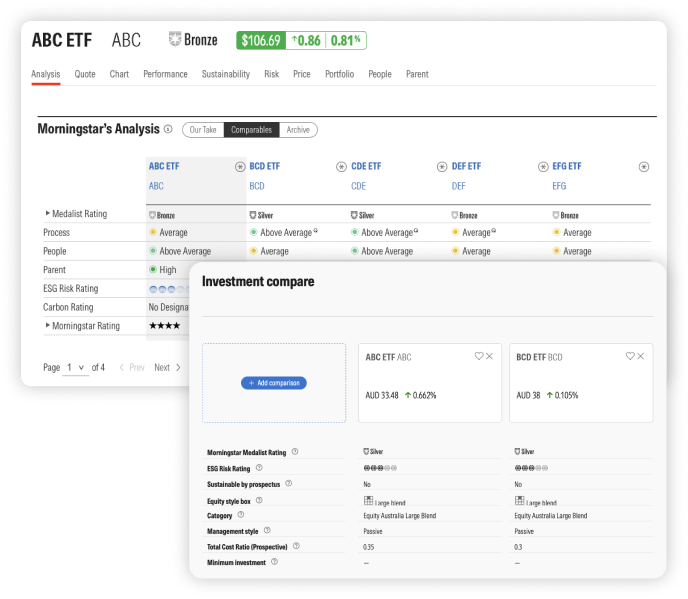Click the ABC ETF ESG globes in Investment compare
Screen dimensions: 688x599
(380, 468)
